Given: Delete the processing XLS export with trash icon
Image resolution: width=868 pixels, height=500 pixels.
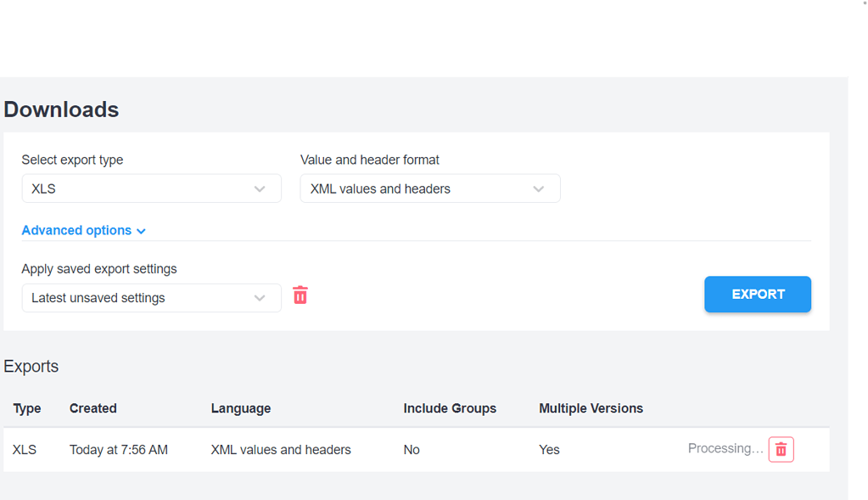Looking at the screenshot, I should pos(780,449).
